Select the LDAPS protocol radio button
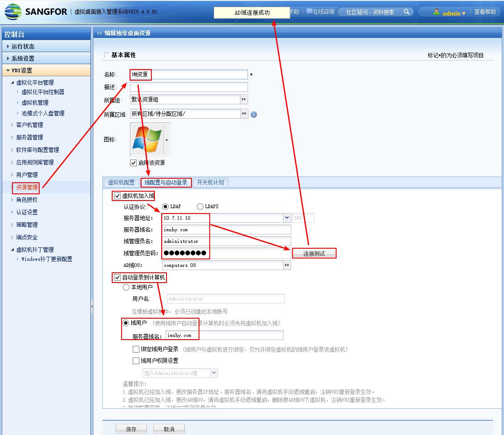This screenshot has width=504, height=435. tap(200, 206)
